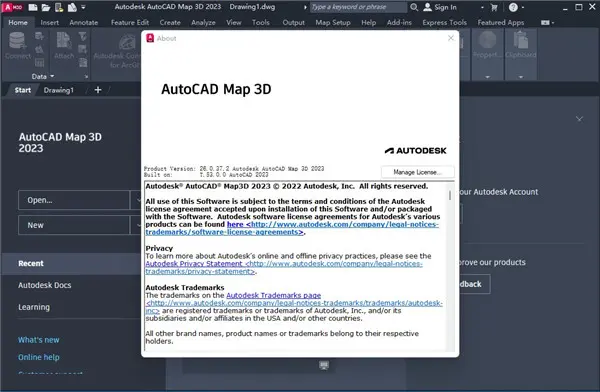This screenshot has width=600, height=392.
Task: Open the Autodesk App Store cart icon
Action: click(494, 7)
